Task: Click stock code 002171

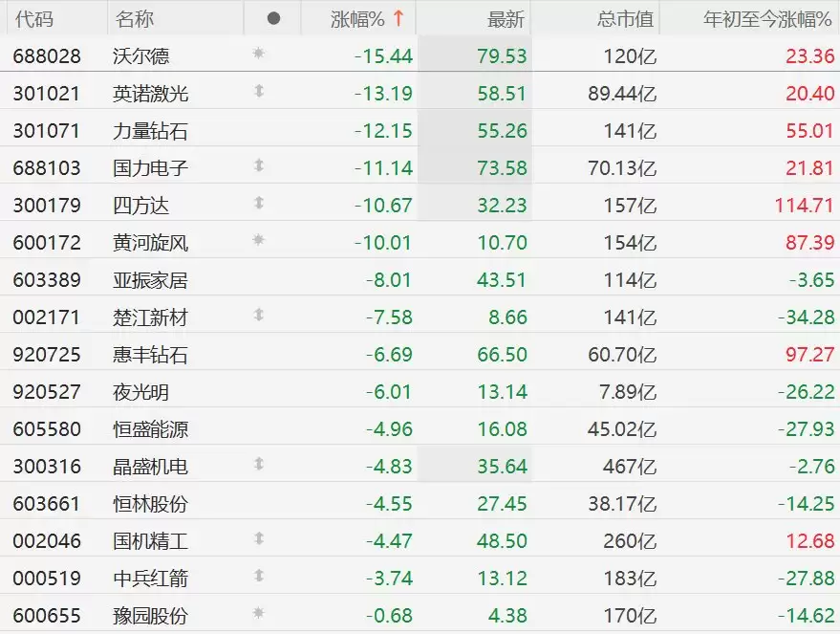Action: point(47,317)
